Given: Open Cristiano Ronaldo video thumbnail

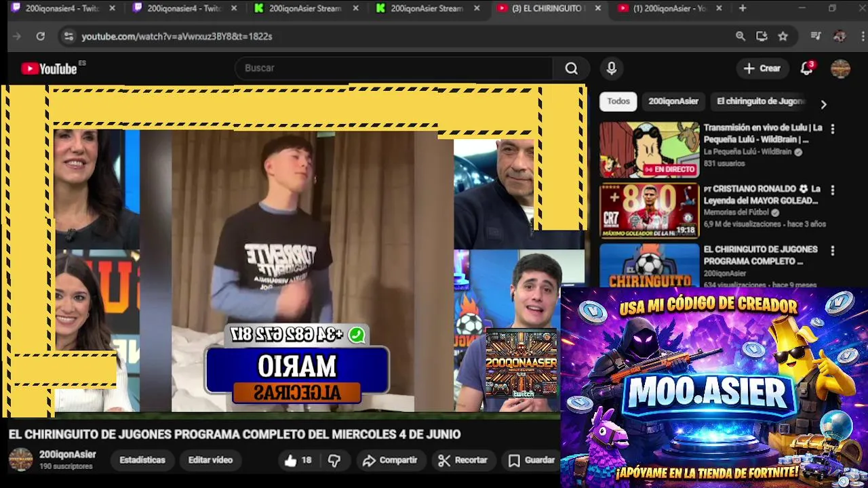Looking at the screenshot, I should [649, 211].
